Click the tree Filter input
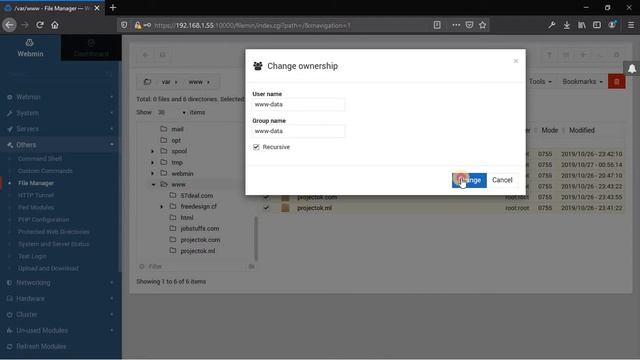Viewport: 640px width, 360px height. [x=196, y=267]
